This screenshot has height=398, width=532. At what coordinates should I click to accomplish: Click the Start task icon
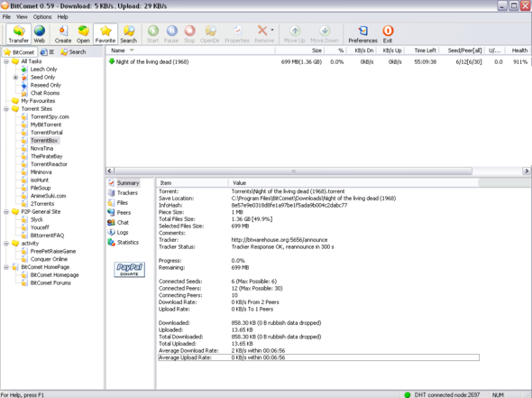point(153,34)
